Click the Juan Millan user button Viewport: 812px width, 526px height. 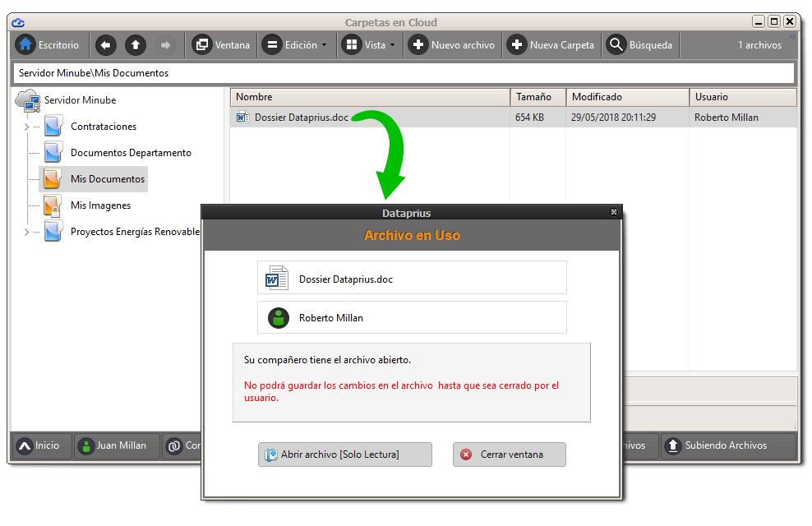[117, 445]
